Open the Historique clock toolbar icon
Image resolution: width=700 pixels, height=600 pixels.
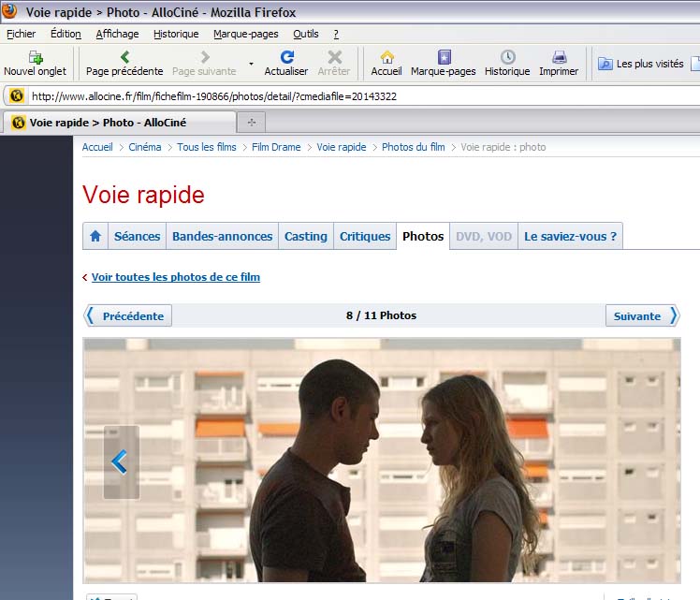(x=507, y=64)
